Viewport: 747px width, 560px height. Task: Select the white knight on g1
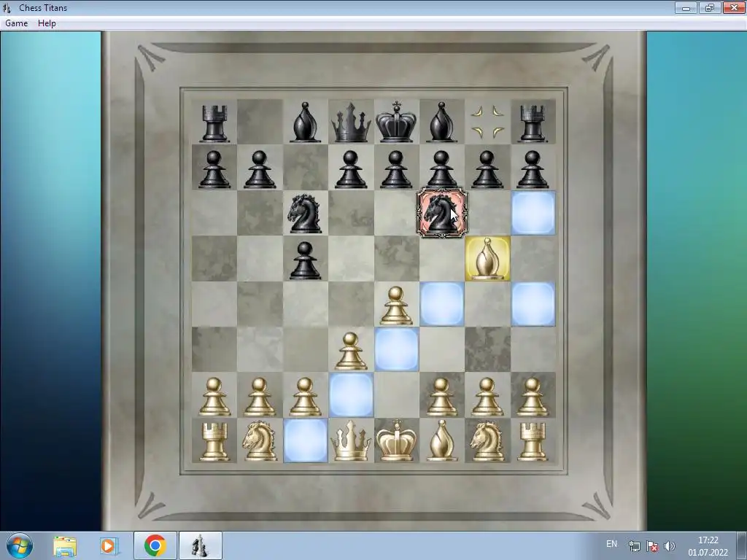coord(487,441)
